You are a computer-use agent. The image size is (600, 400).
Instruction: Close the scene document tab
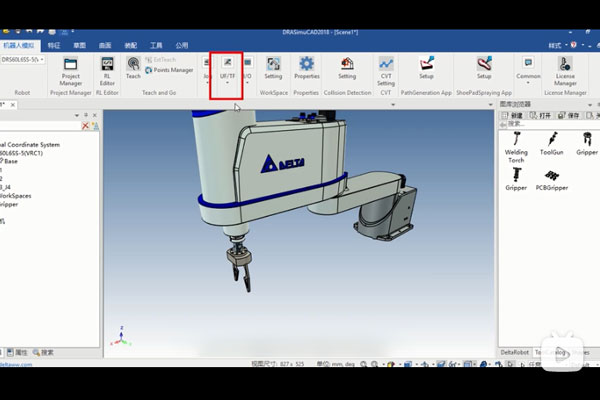13,104
